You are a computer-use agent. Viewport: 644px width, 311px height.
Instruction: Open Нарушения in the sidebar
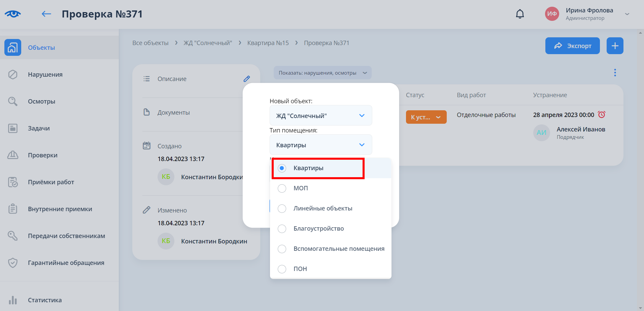(45, 75)
